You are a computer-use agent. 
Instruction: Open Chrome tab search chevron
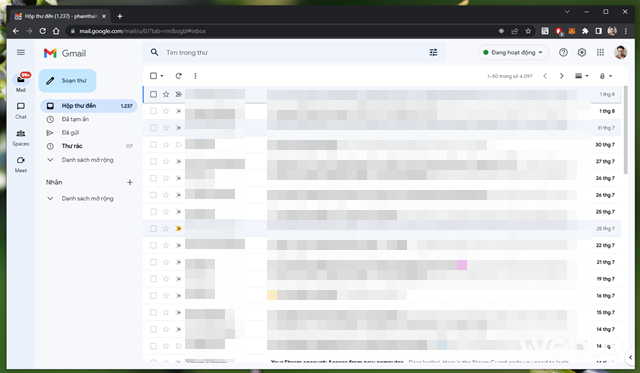567,12
